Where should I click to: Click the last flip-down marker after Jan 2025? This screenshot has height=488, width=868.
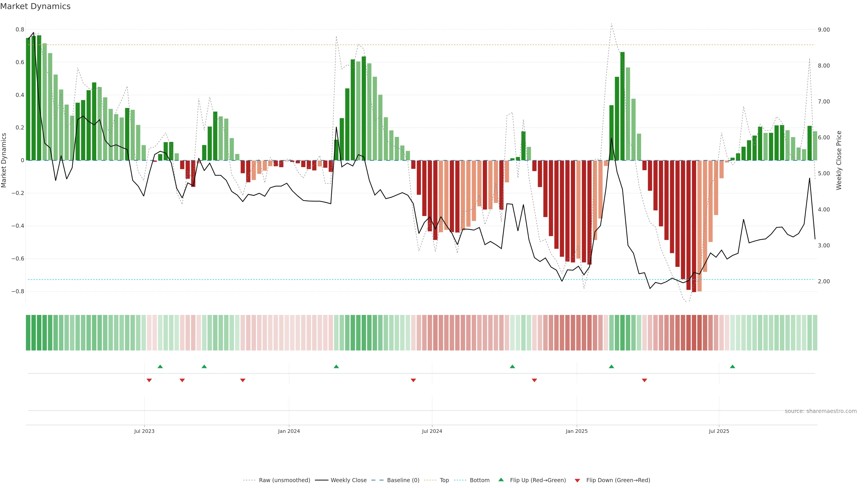tap(645, 380)
